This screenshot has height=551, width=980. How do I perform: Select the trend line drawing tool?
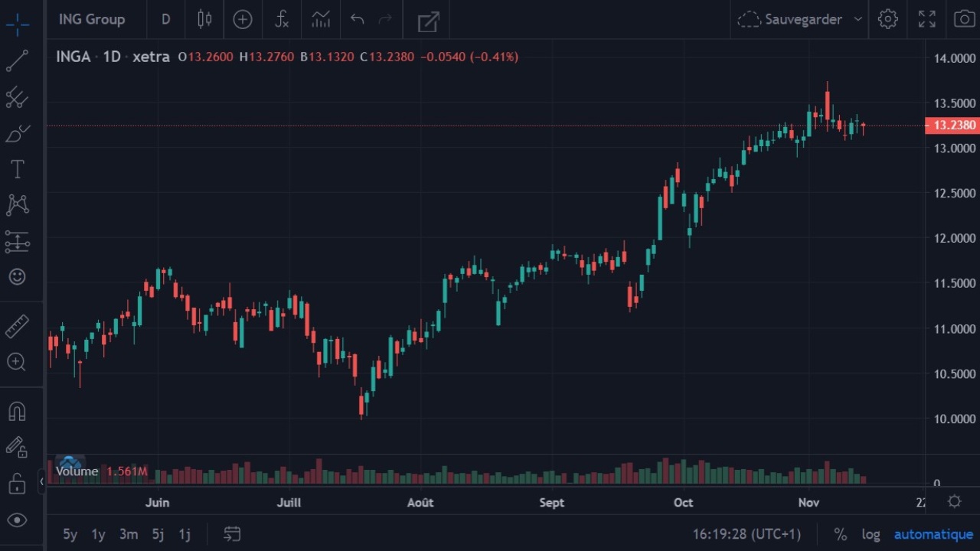17,60
